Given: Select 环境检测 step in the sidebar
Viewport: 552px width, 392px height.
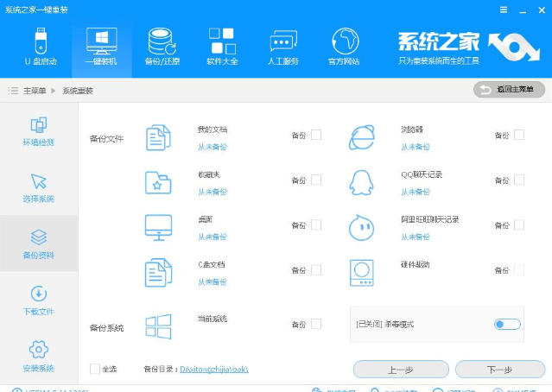Looking at the screenshot, I should 38,132.
